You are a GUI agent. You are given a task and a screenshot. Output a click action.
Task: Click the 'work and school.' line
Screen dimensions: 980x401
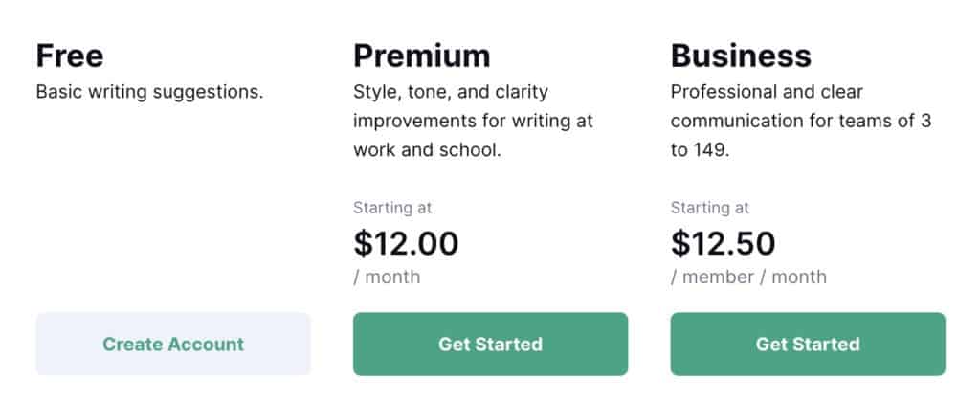pos(427,150)
